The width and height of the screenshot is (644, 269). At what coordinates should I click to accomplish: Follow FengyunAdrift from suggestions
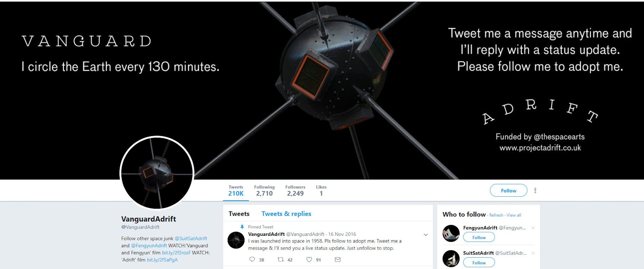coord(479,238)
